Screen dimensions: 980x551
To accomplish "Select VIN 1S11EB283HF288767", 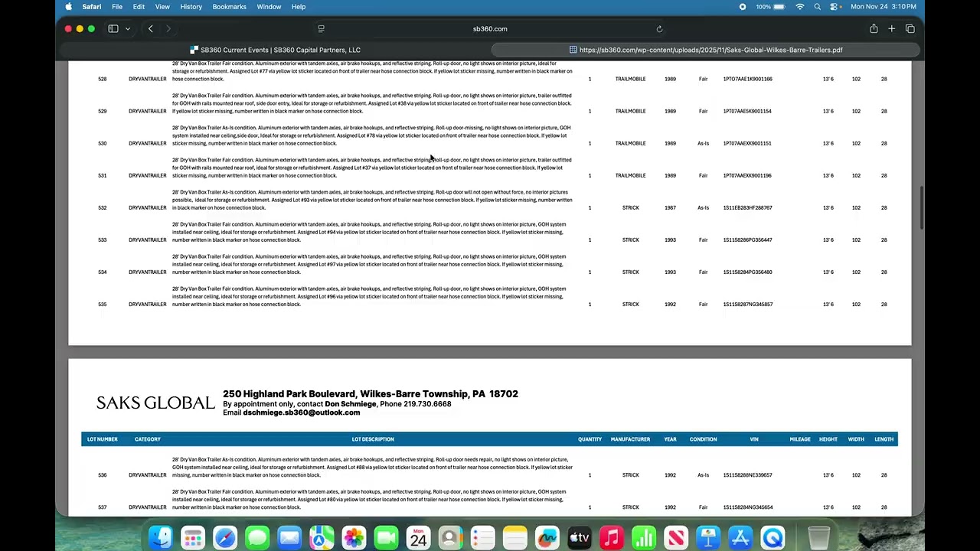I will 747,208.
